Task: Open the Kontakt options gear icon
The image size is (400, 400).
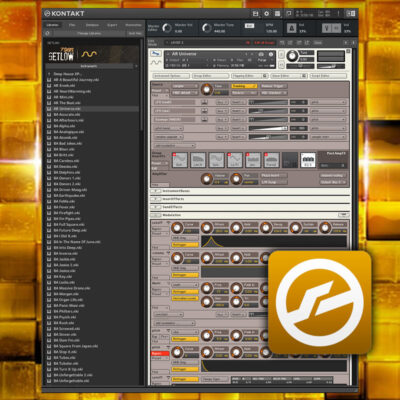Action: tap(266, 14)
